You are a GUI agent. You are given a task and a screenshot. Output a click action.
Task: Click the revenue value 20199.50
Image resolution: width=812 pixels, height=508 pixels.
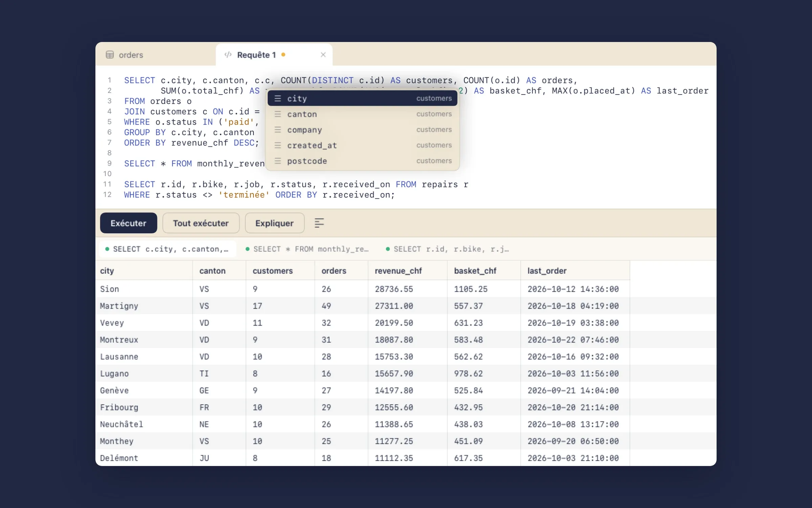point(408,323)
